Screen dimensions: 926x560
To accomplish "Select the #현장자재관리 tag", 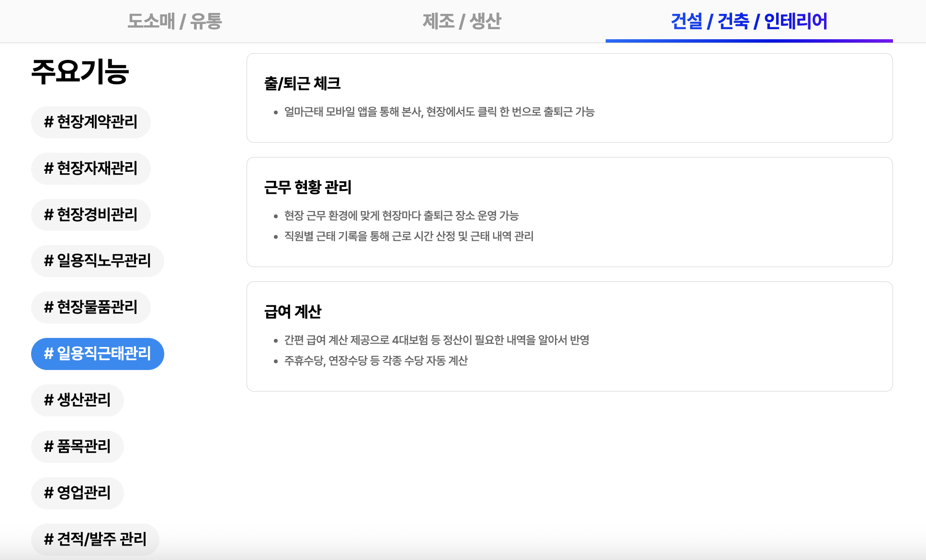I will tap(90, 168).
